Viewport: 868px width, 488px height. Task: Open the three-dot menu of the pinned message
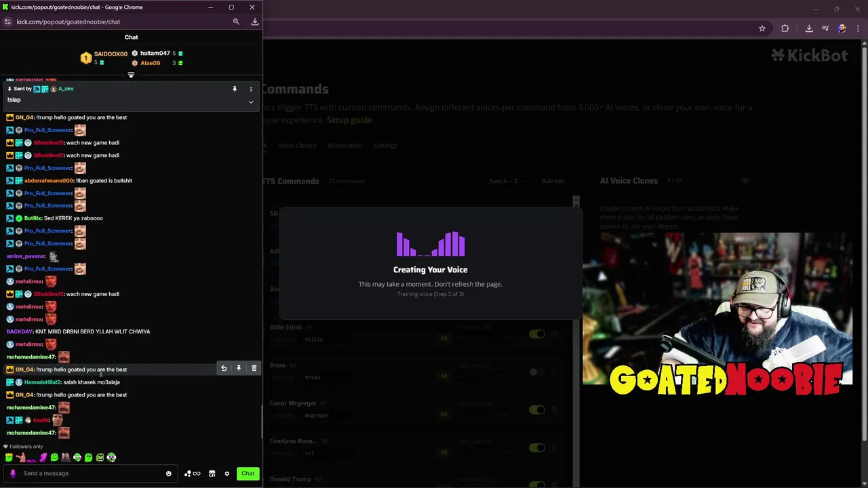pos(251,89)
